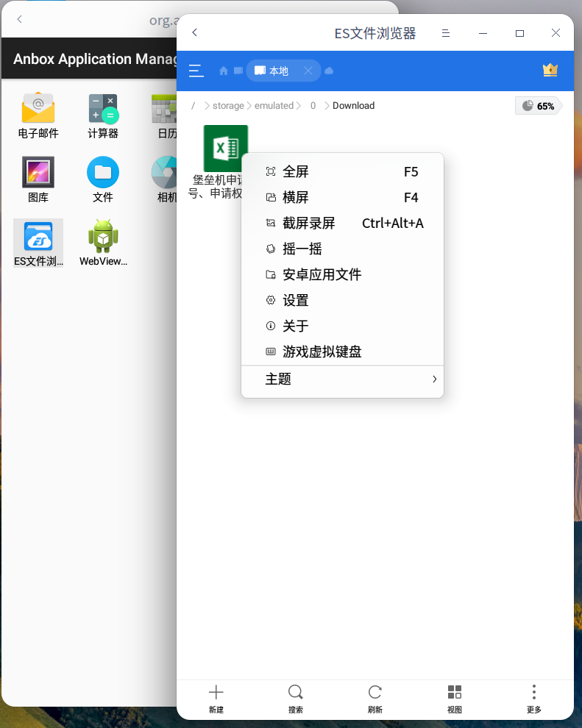Open 搜索 in the bottom toolbar
Image resolution: width=582 pixels, height=728 pixels.
[295, 699]
